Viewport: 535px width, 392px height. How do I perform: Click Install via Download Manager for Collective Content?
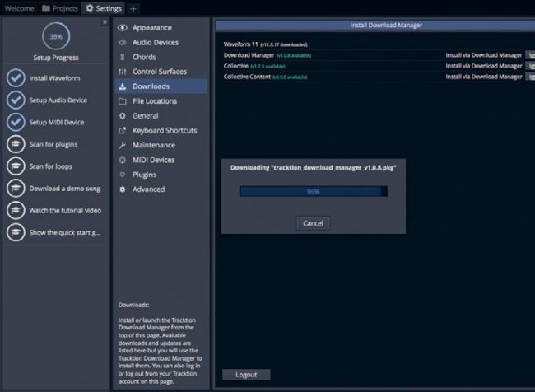[484, 77]
